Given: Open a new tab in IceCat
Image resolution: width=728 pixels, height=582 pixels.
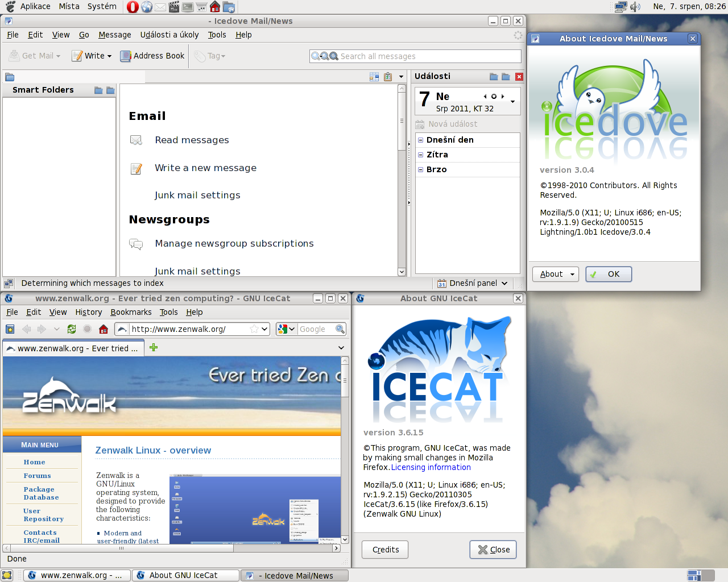Looking at the screenshot, I should 154,347.
